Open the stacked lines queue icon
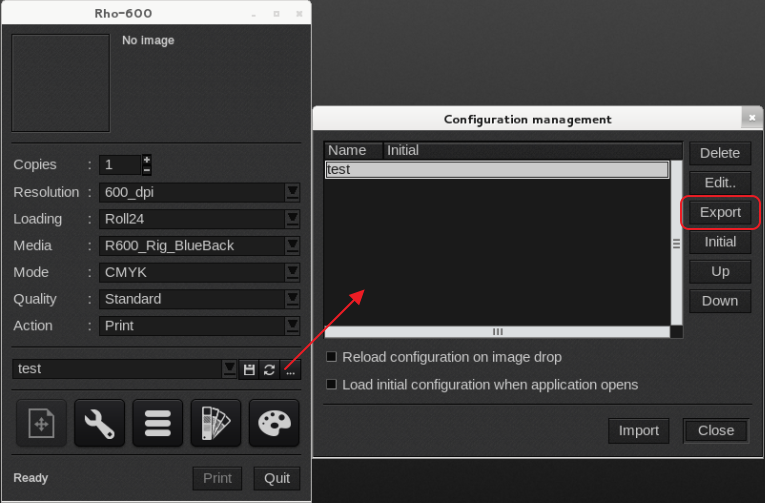 [157, 423]
